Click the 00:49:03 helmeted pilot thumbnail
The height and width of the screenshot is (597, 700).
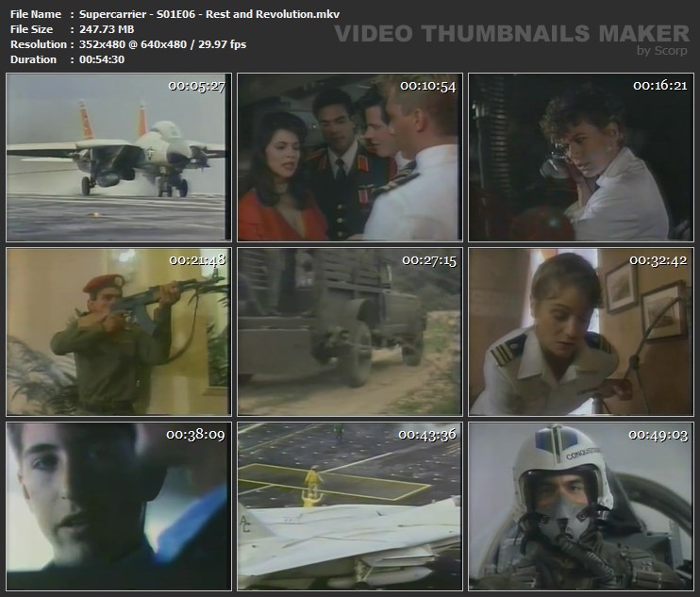tap(581, 506)
